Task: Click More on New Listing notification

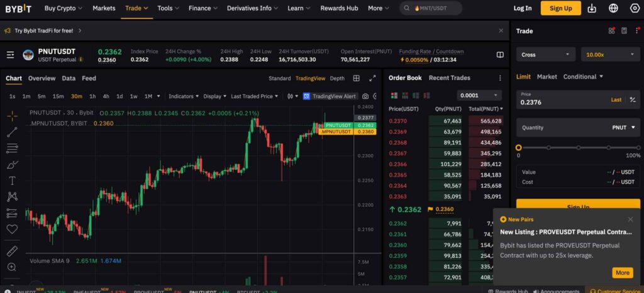Action: [622, 273]
